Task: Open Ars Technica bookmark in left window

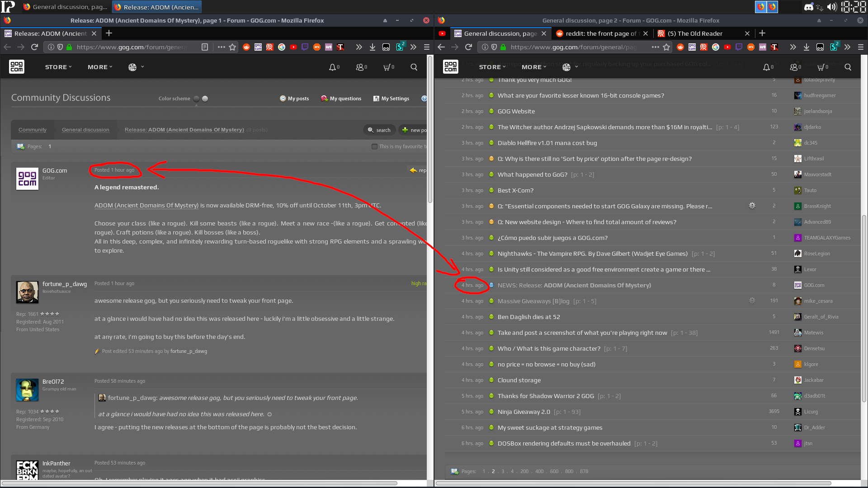Action: (317, 47)
